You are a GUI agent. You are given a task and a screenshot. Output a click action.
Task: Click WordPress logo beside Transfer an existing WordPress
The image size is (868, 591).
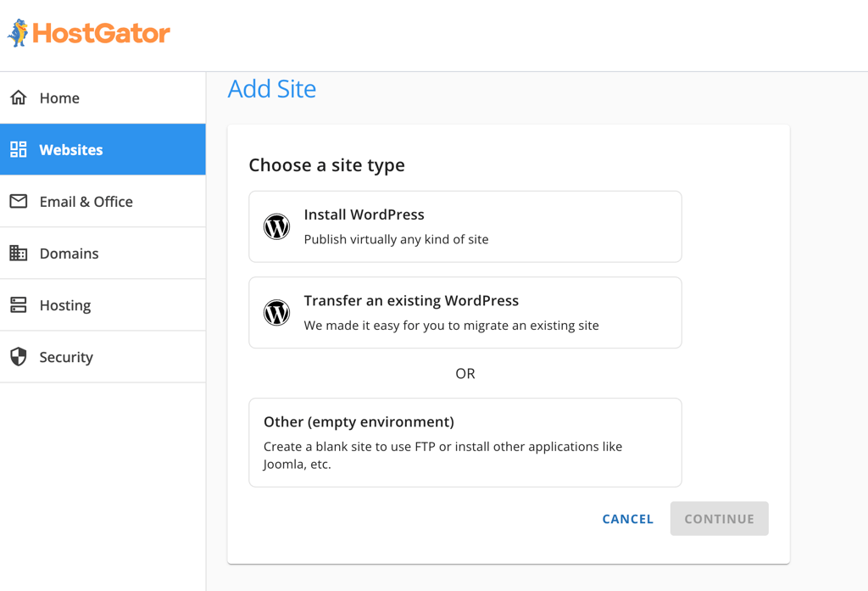276,312
